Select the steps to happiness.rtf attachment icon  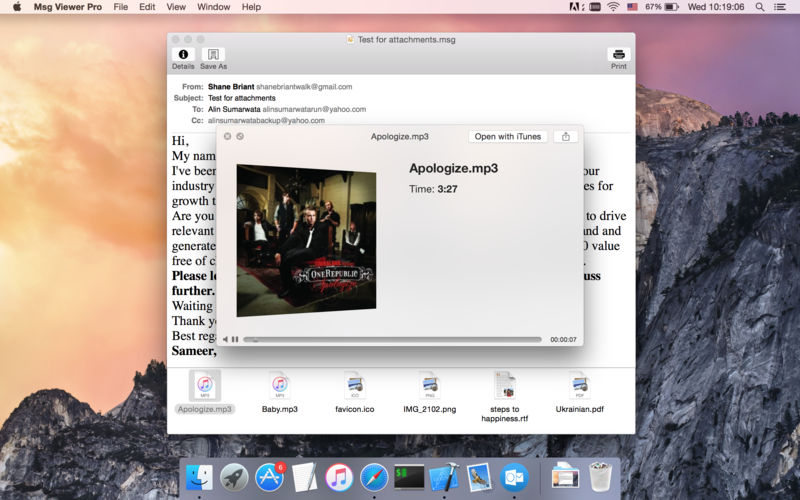point(505,385)
